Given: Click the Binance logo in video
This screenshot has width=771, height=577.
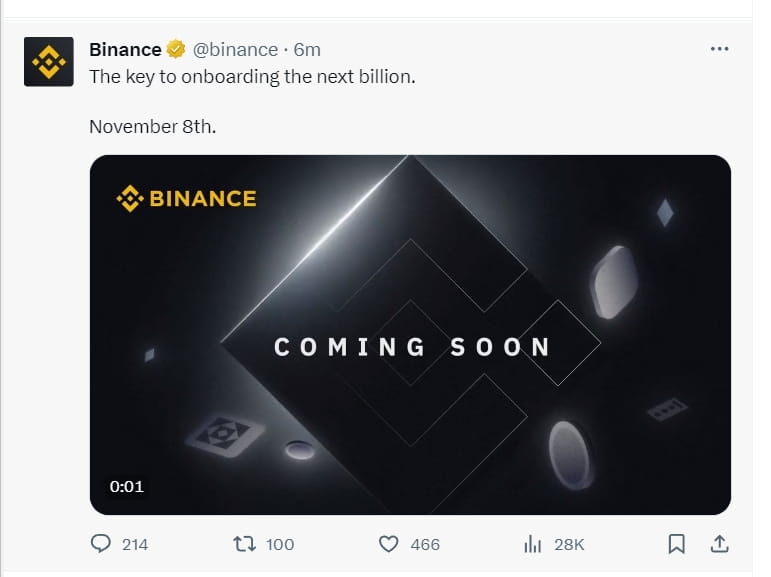Looking at the screenshot, I should [x=186, y=199].
